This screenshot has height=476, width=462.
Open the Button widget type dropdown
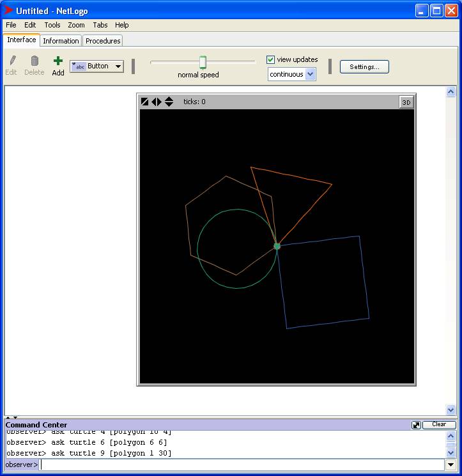(x=97, y=66)
